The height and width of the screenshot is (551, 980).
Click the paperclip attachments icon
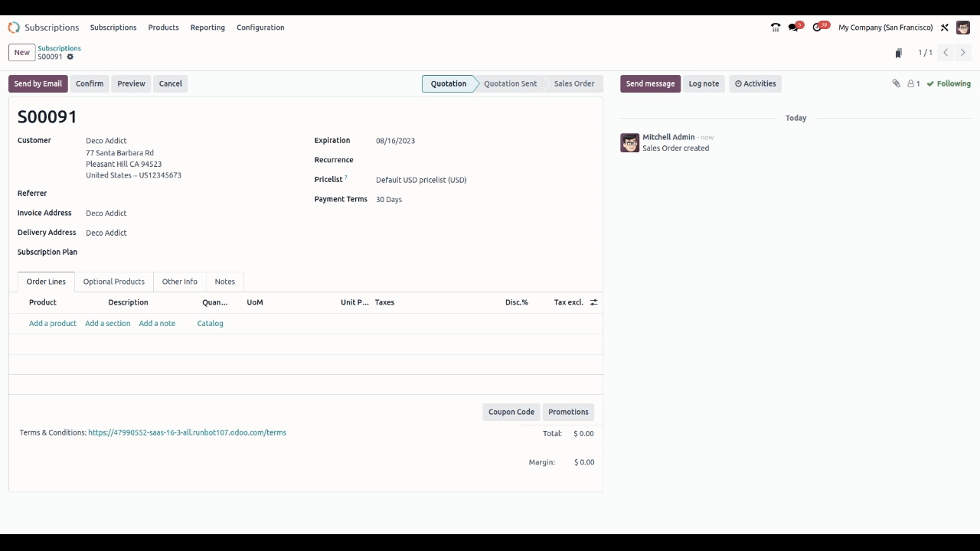click(896, 83)
